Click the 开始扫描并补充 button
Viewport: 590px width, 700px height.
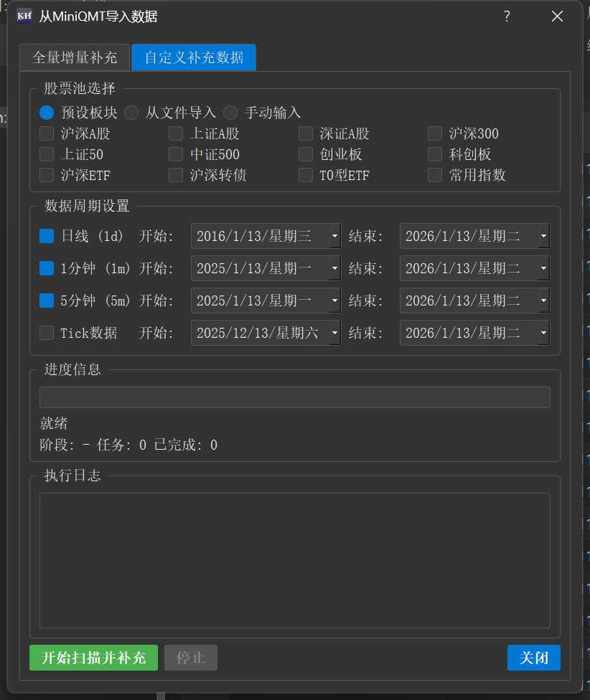tap(93, 658)
